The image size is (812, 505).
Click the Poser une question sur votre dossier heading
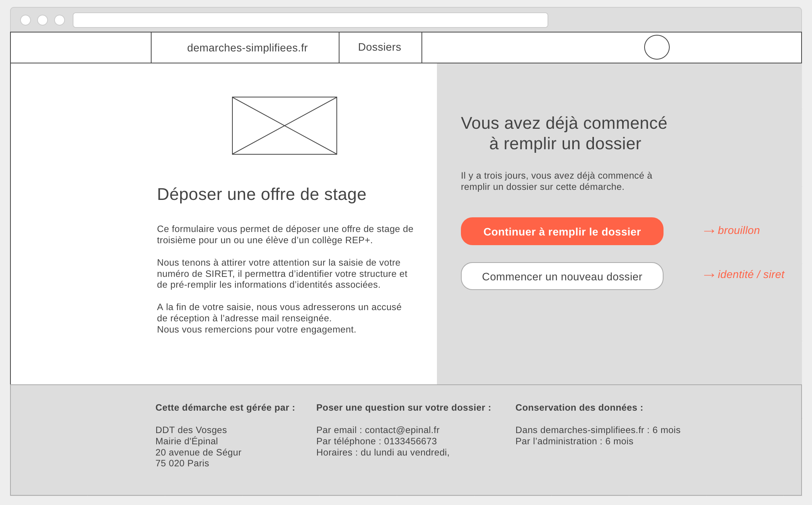[403, 408]
